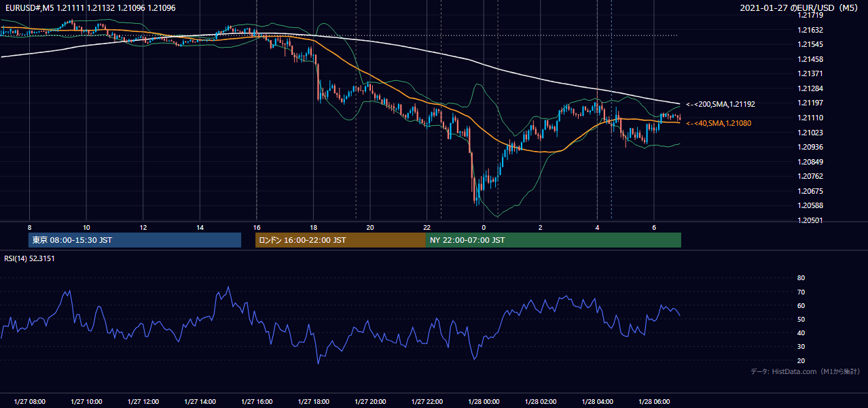Click hour tick 4 under the price chart
Screen dimensions: 868x408
point(597,226)
